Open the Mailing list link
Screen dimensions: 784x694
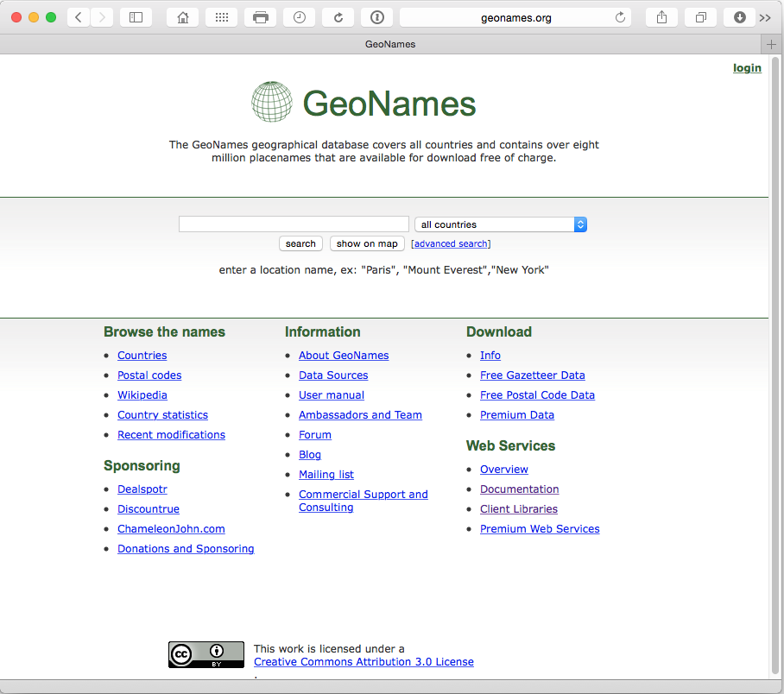point(326,475)
